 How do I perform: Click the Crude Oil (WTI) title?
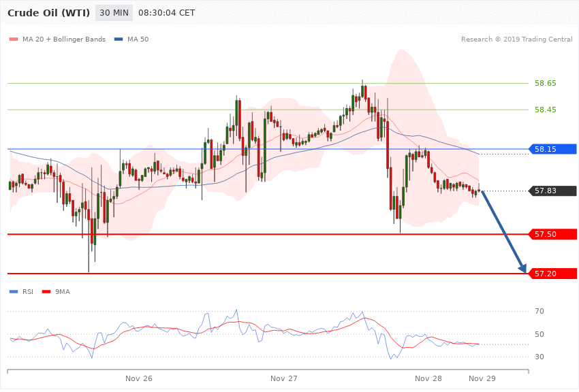tap(48, 13)
